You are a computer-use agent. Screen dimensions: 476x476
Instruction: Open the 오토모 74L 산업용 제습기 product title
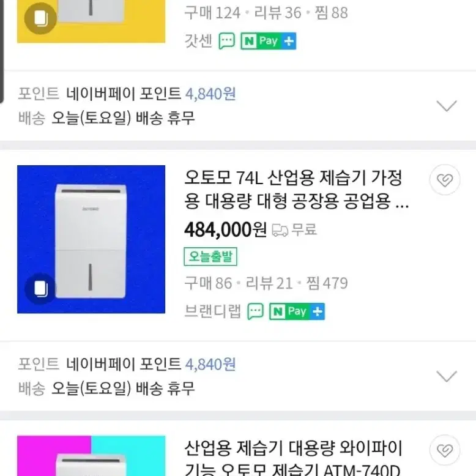[x=296, y=190]
